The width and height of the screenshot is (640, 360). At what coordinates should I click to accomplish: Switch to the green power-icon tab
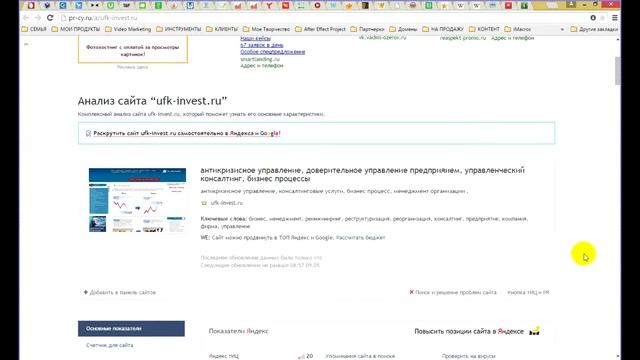point(111,6)
